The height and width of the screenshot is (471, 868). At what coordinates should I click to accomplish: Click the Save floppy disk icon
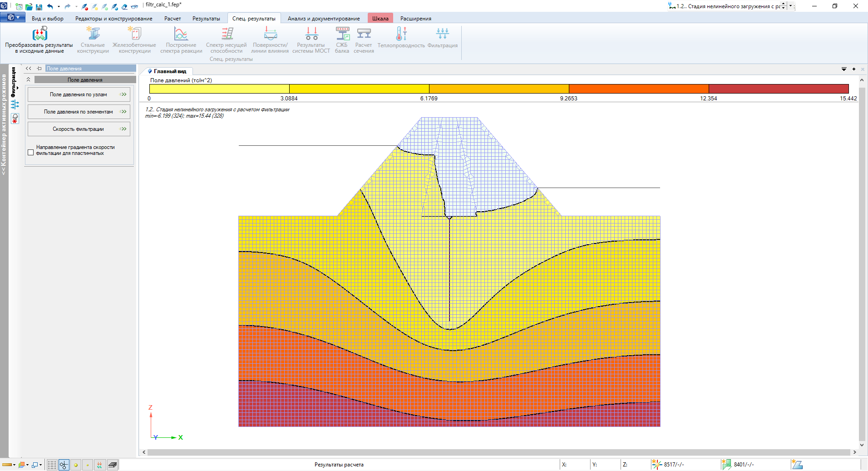[x=39, y=7]
